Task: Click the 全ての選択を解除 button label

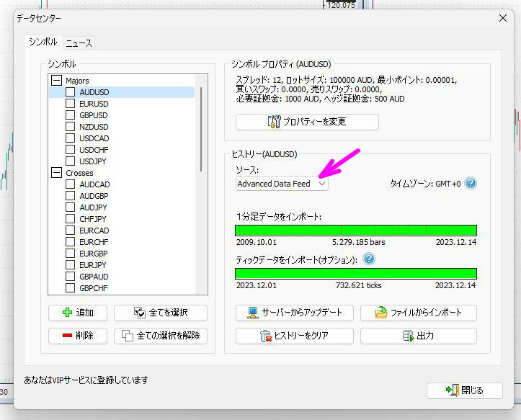Action: coord(169,336)
